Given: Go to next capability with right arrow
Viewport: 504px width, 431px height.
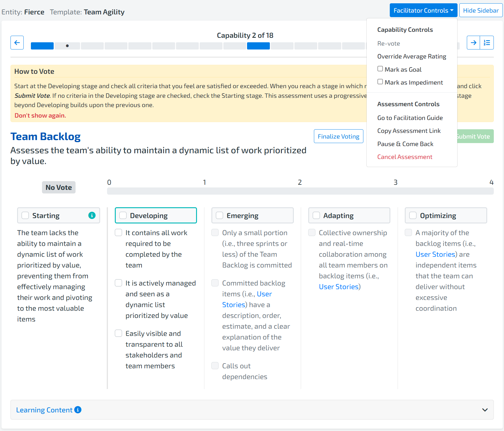Looking at the screenshot, I should 473,43.
